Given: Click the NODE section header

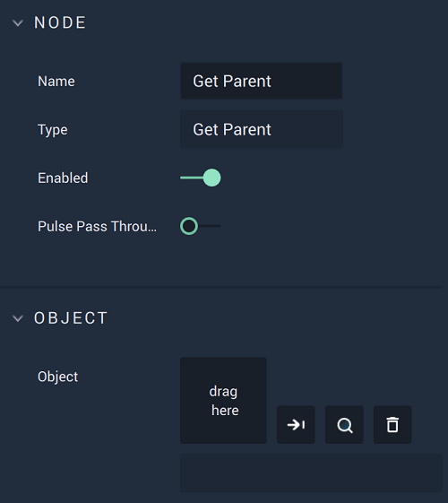Looking at the screenshot, I should [60, 22].
